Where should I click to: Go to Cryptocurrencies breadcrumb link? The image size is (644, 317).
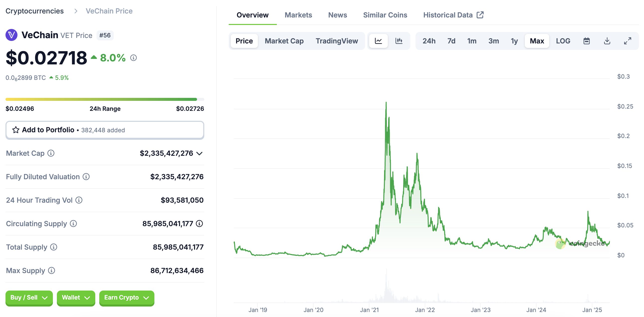[34, 11]
